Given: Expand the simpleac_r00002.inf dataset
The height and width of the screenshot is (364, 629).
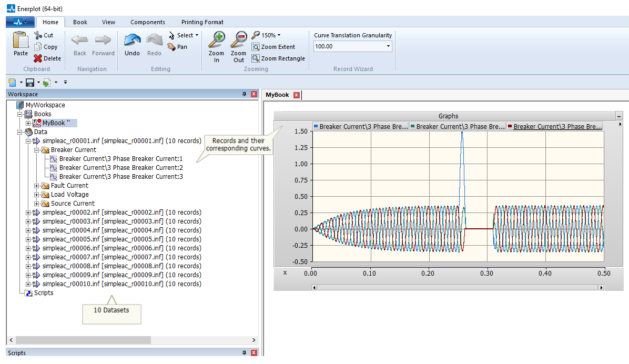Looking at the screenshot, I should pos(28,213).
